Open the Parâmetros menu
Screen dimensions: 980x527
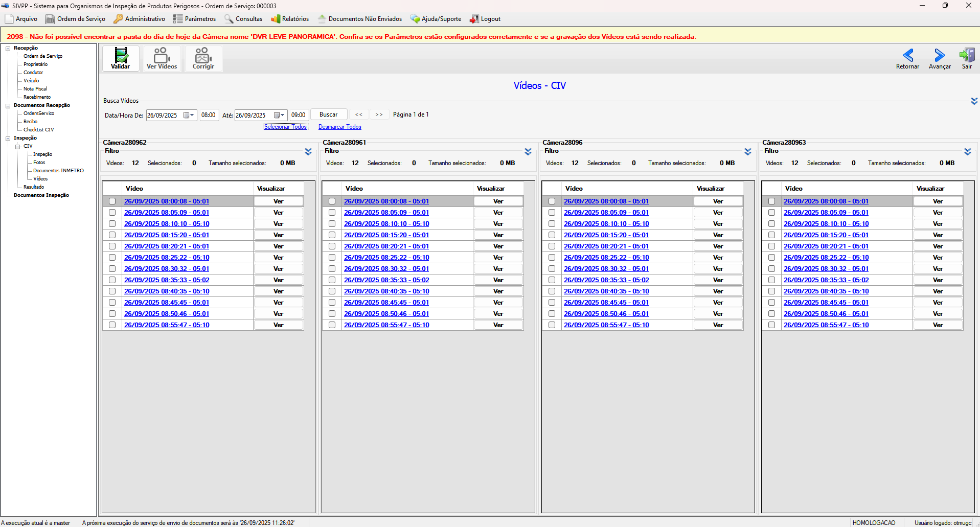point(195,19)
